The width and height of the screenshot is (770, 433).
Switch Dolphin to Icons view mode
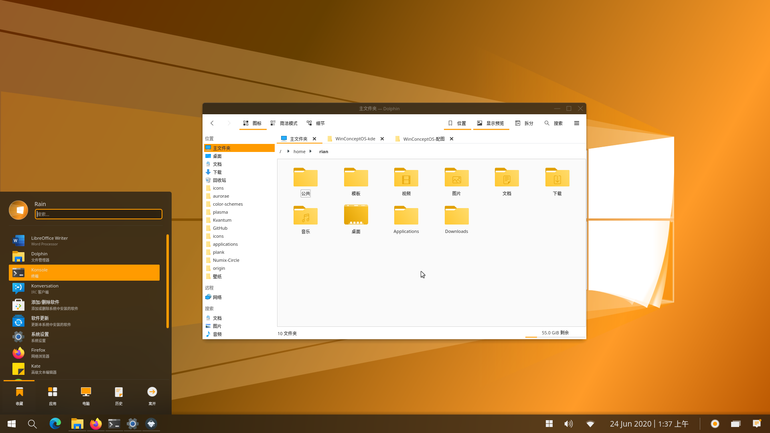252,123
